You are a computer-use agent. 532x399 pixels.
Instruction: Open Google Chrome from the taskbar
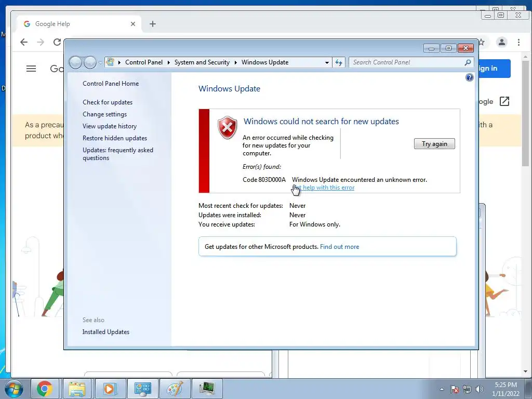tap(45, 389)
